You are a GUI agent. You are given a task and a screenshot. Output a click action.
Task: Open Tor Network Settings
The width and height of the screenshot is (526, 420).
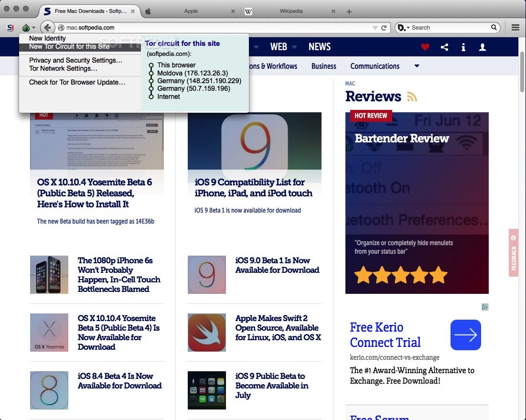[x=63, y=68]
